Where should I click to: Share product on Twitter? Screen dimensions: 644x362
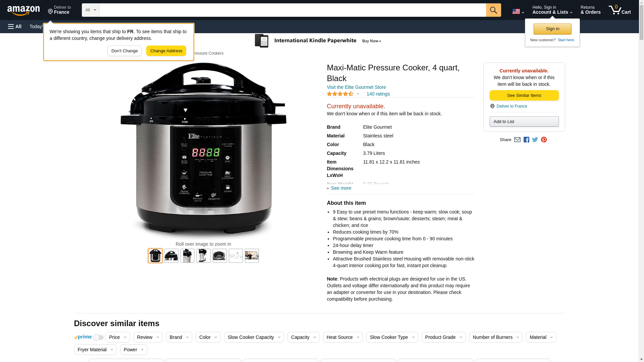point(535,140)
